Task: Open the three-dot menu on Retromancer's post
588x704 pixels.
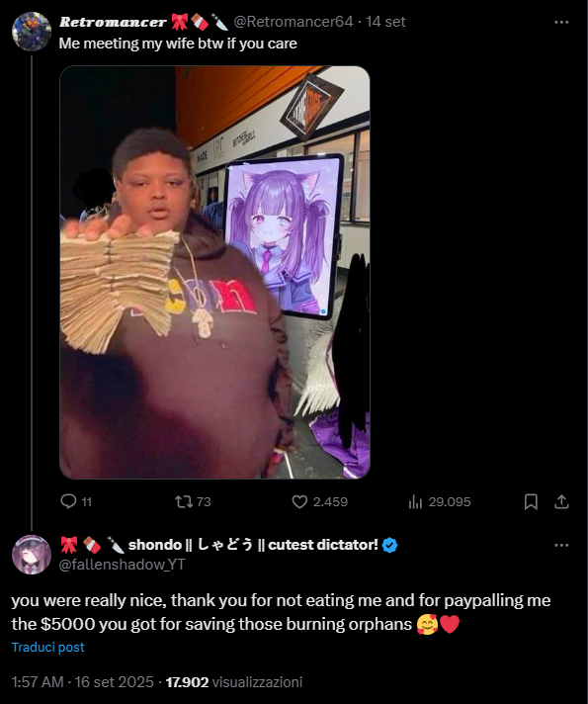Action: click(x=561, y=22)
